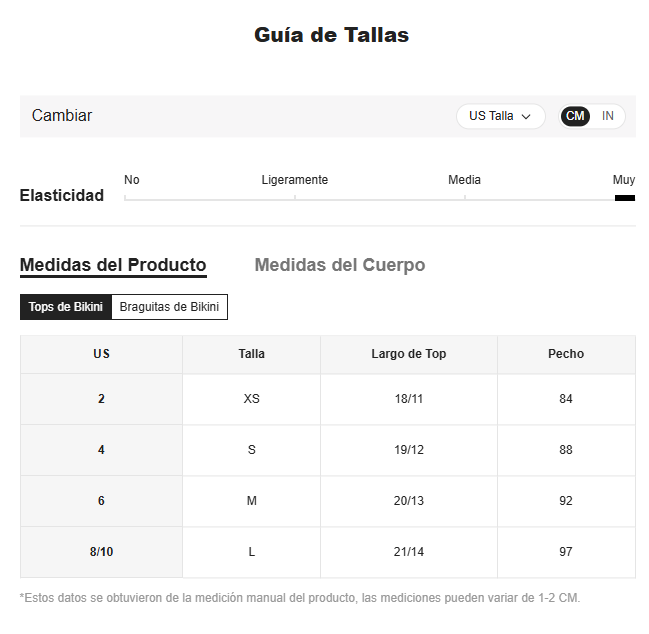Viewport: 649px width, 634px height.
Task: Click the Largo de Top column header
Action: (409, 354)
